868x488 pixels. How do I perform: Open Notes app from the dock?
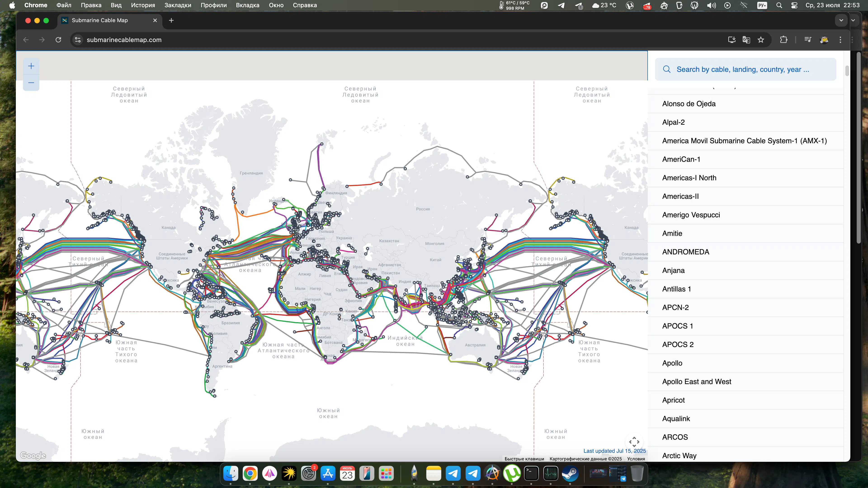[434, 474]
